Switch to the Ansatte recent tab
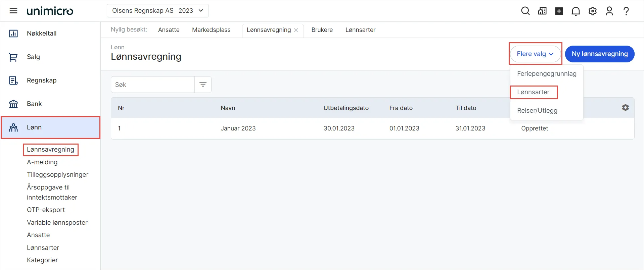The width and height of the screenshot is (644, 270). (x=169, y=30)
